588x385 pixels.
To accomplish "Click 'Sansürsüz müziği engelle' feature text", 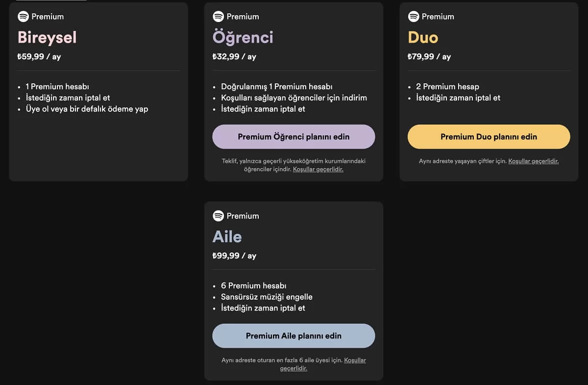I will [x=267, y=297].
